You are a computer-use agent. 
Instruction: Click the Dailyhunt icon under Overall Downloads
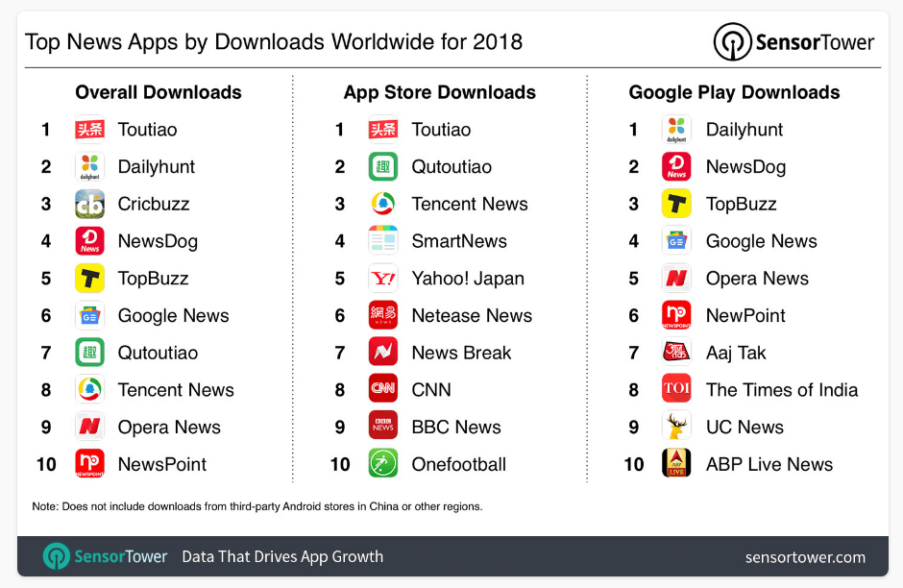(90, 167)
